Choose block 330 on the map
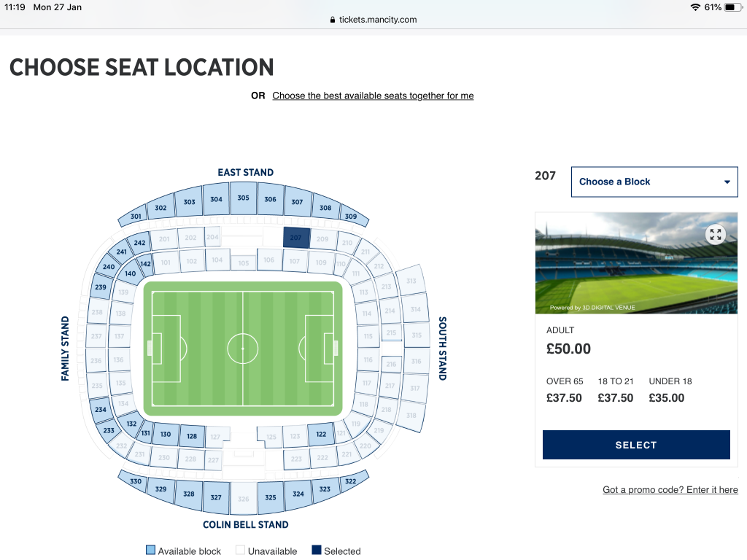The width and height of the screenshot is (747, 560). click(x=135, y=481)
